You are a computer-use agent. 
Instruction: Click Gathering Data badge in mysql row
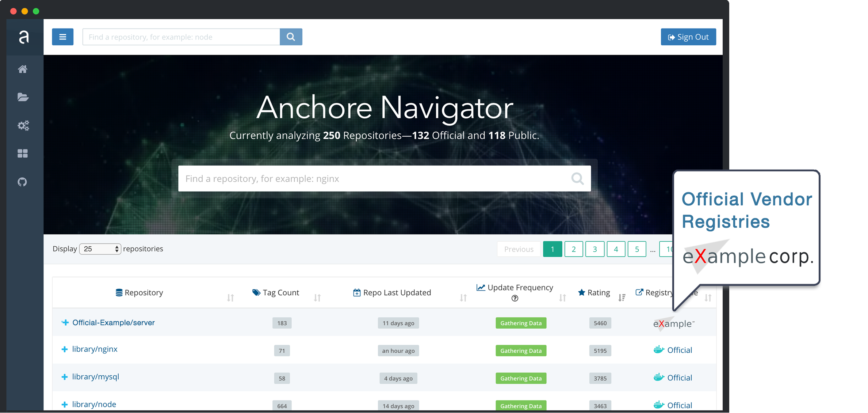[521, 378]
